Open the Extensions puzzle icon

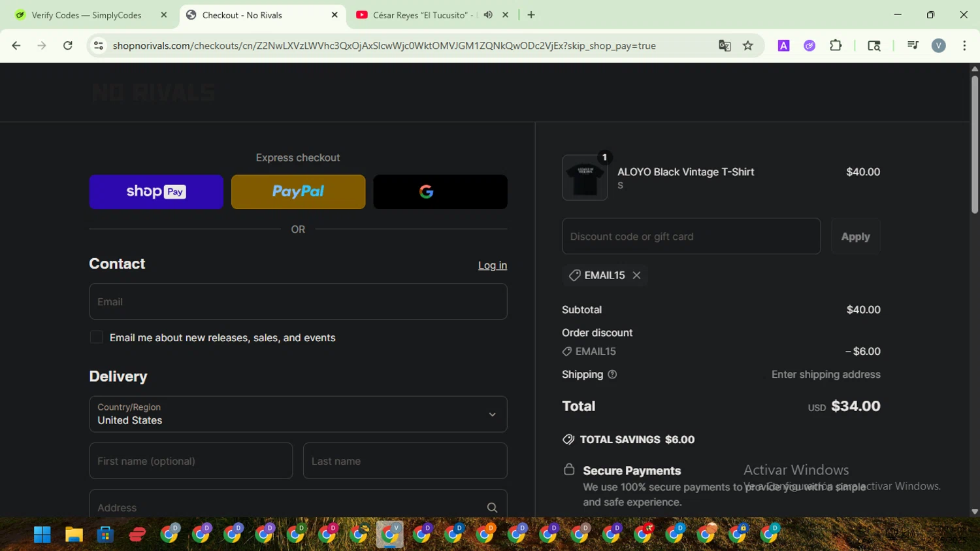tap(836, 46)
